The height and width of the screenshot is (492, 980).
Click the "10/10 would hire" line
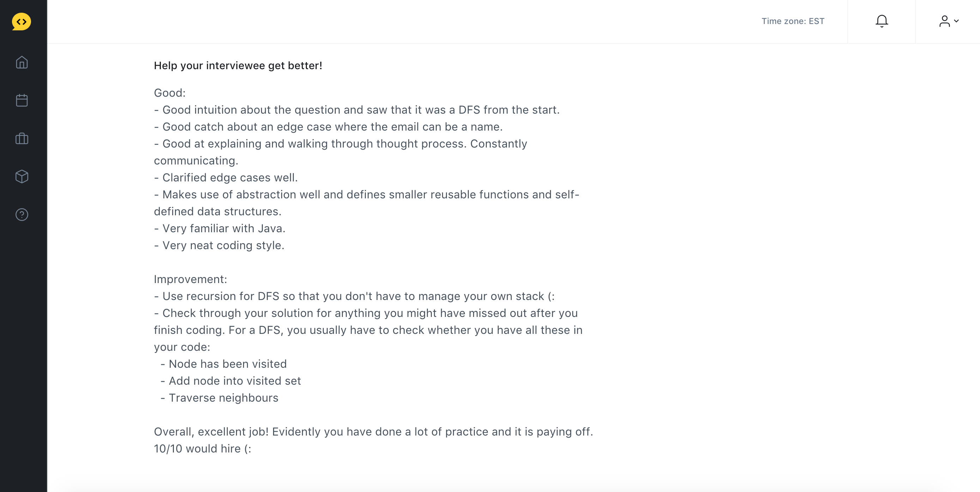tap(202, 449)
